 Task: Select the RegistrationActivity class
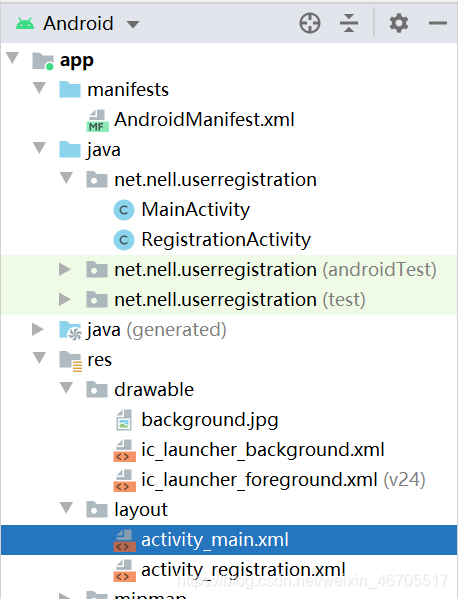pos(226,240)
